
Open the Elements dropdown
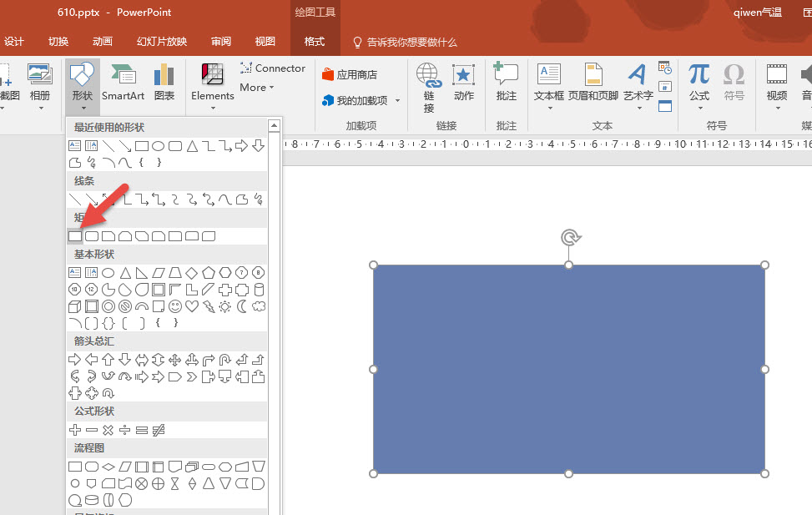click(x=212, y=87)
